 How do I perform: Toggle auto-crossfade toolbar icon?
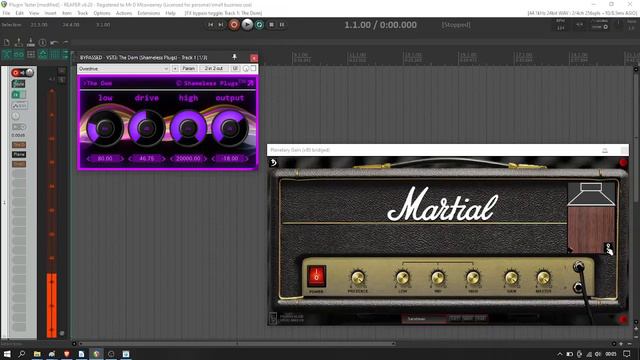[7, 54]
